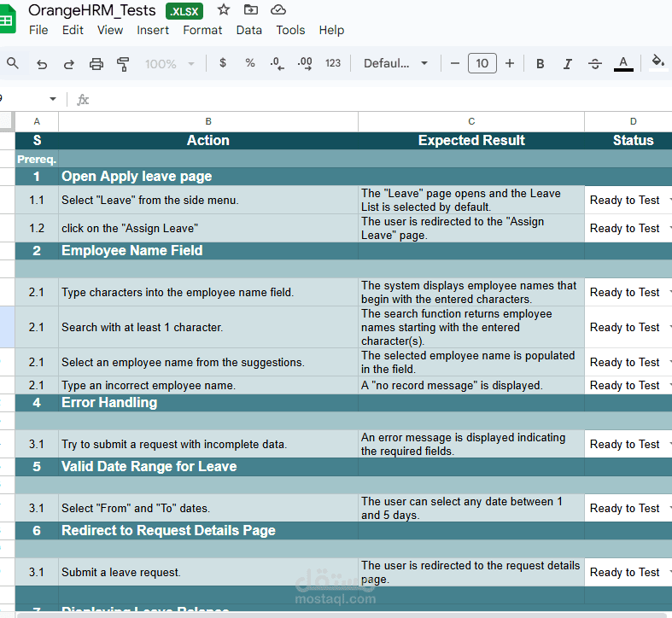Decrease font size with minus button
The image size is (672, 618).
click(x=455, y=63)
